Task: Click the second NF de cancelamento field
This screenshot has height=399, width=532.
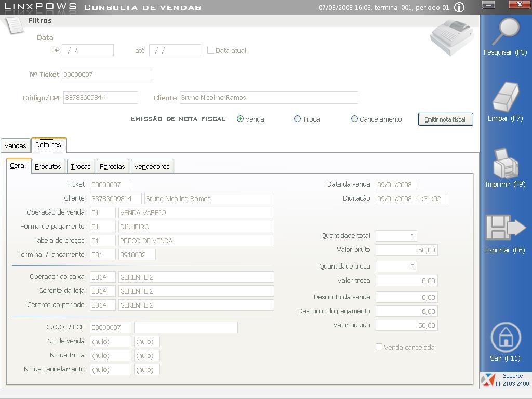Action: pyautogui.click(x=147, y=369)
